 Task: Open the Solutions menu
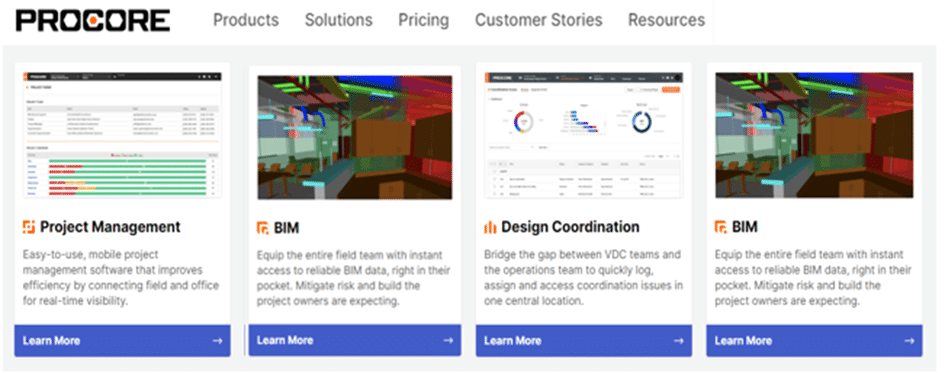pyautogui.click(x=339, y=20)
